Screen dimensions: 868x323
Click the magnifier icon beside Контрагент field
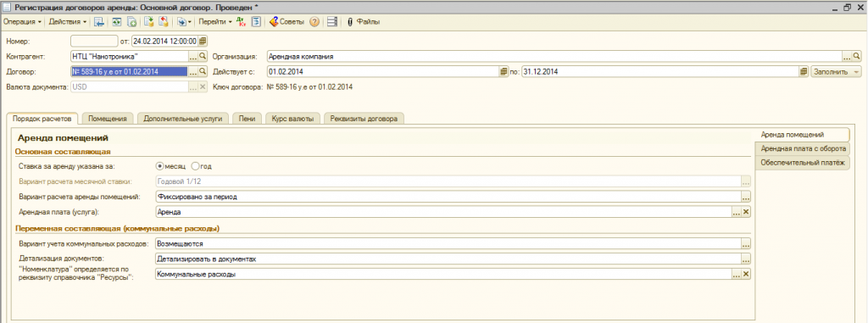pyautogui.click(x=203, y=57)
